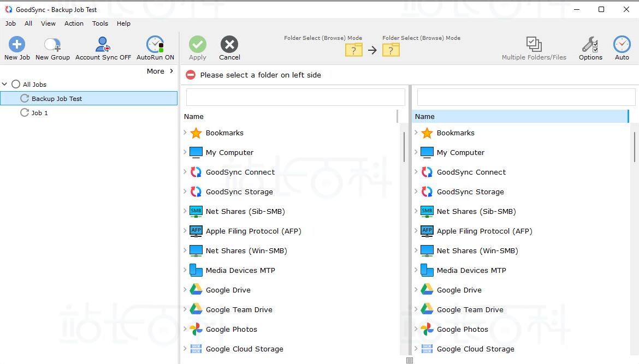
Task: Select Google Team Drive in the right pane
Action: tap(470, 309)
